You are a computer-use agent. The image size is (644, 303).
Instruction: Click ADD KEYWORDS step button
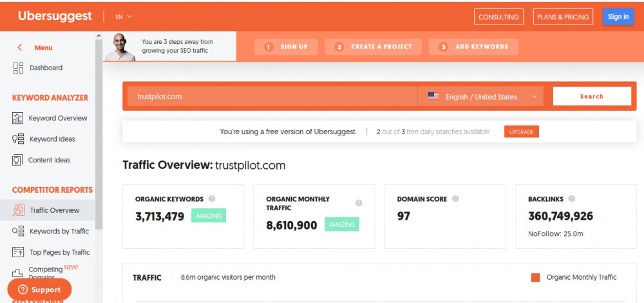pyautogui.click(x=473, y=47)
